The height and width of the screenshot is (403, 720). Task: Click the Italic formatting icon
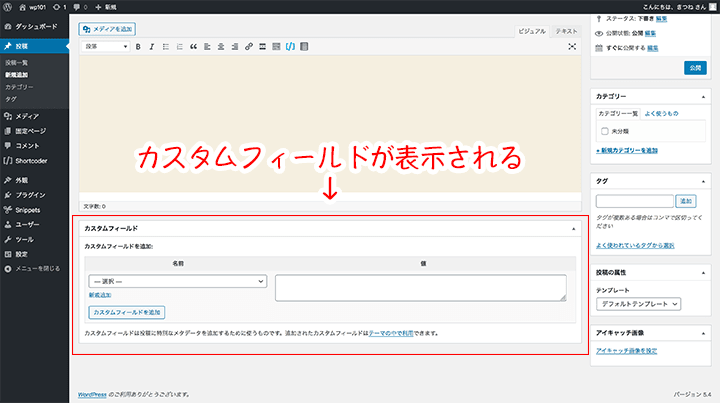point(152,47)
